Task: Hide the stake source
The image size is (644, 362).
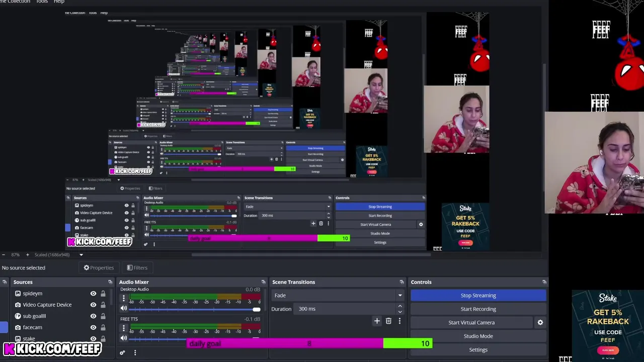Action: [x=93, y=338]
